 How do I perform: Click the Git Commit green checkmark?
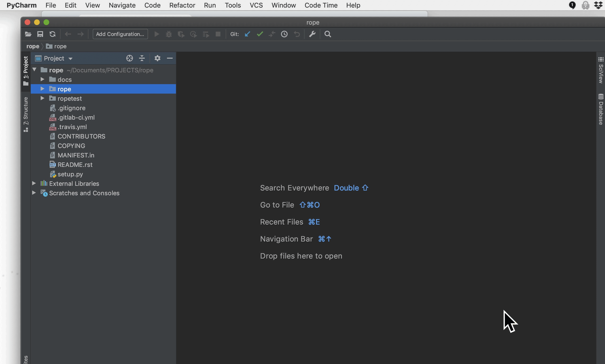pyautogui.click(x=260, y=34)
